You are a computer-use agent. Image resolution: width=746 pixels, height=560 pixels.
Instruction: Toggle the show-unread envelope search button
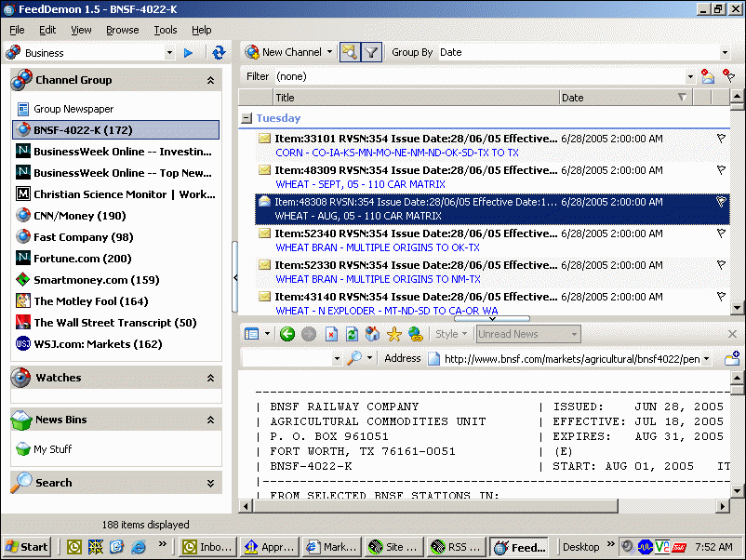click(x=350, y=52)
